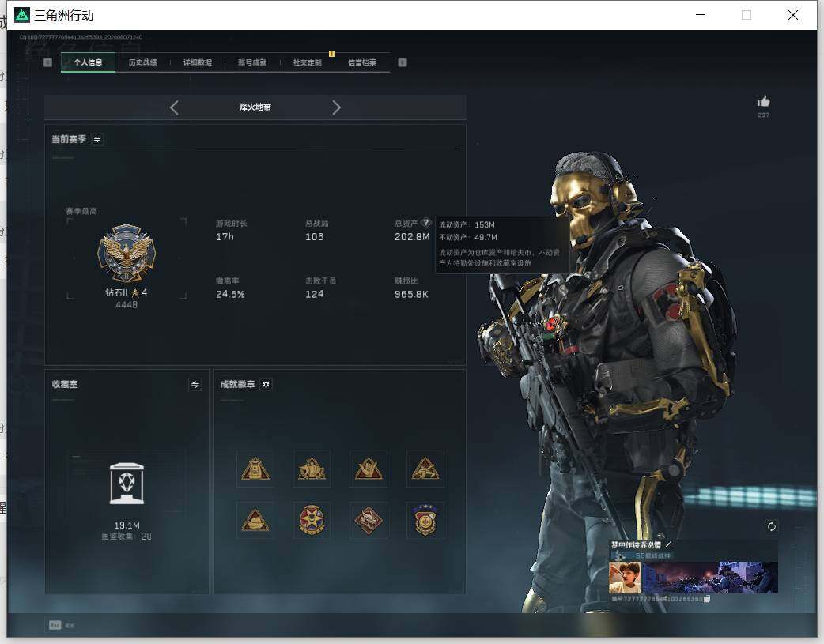Click the 击败干员 value 124

[315, 294]
